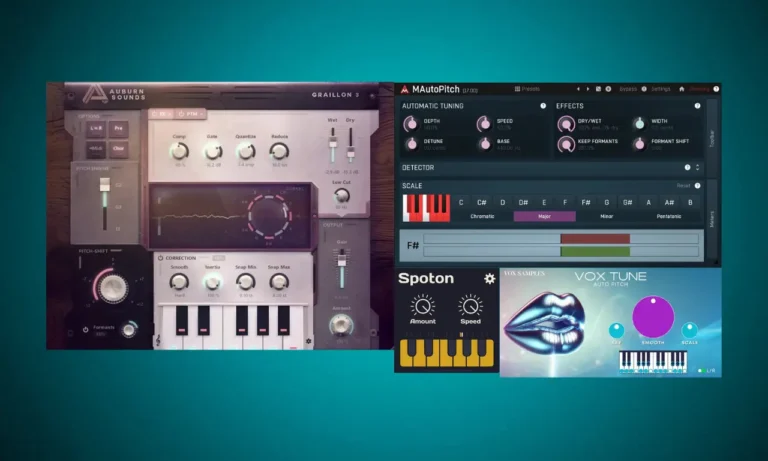Screen dimensions: 768x461
Task: Toggle the Correction power button in Graillon
Action: click(x=160, y=258)
